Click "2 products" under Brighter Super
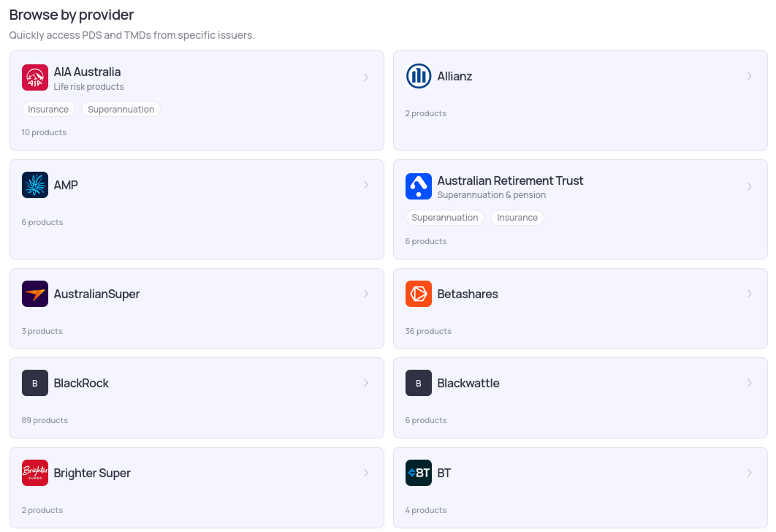The height and width of the screenshot is (532, 776). (x=42, y=510)
